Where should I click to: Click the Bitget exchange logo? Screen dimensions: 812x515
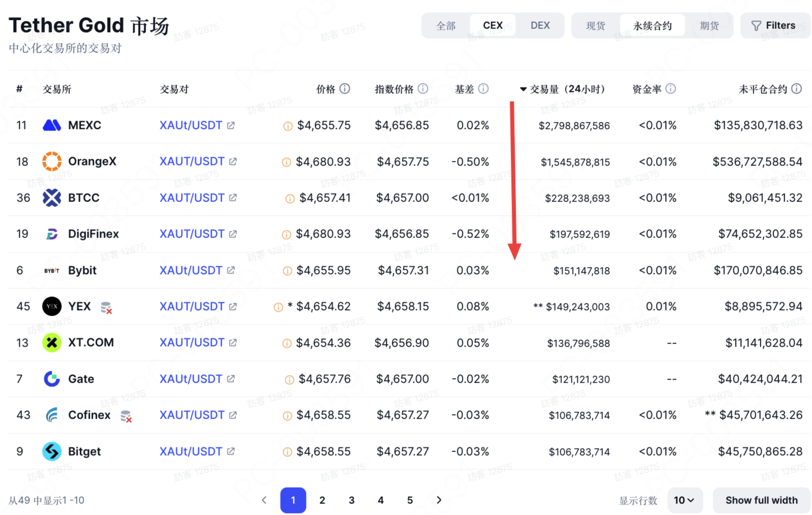[52, 451]
